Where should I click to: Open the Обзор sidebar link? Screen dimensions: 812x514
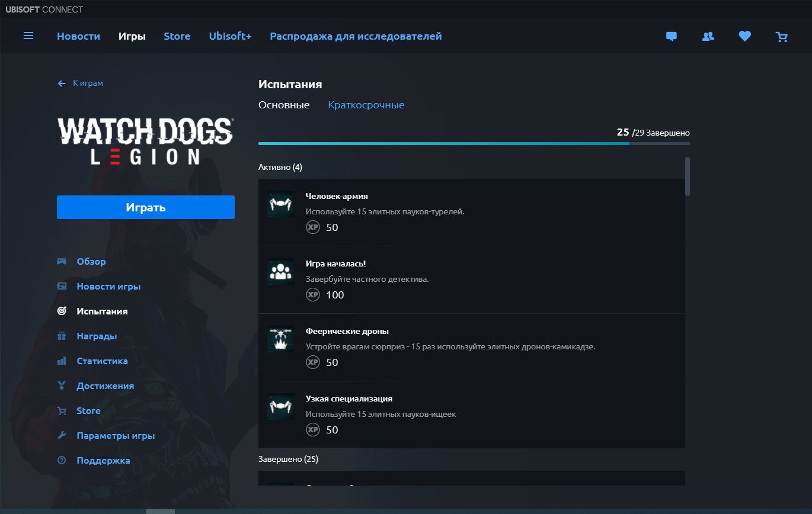(x=91, y=262)
